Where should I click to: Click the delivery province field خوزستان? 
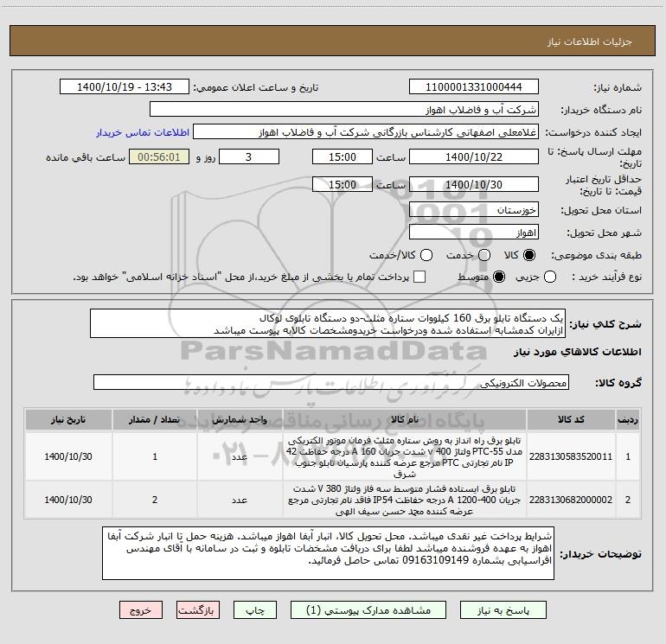point(474,210)
